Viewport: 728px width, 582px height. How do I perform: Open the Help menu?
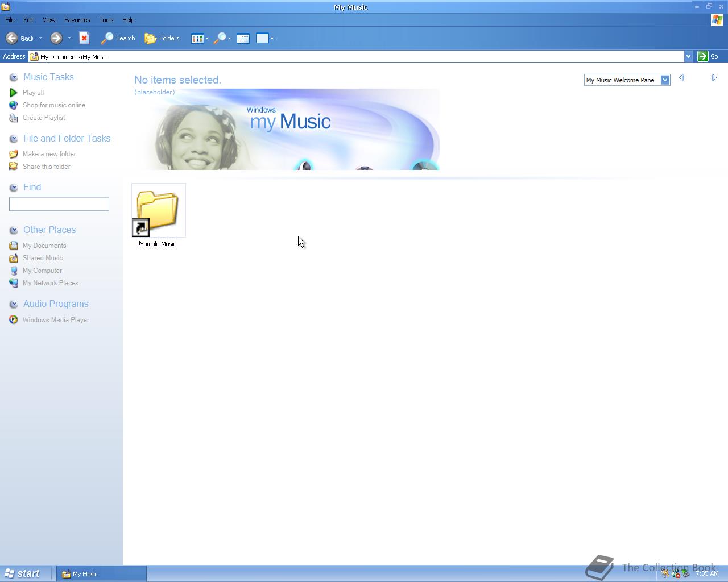click(x=128, y=20)
